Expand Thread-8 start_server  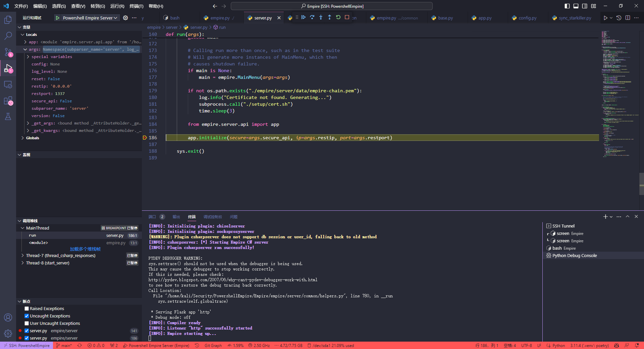pos(22,263)
